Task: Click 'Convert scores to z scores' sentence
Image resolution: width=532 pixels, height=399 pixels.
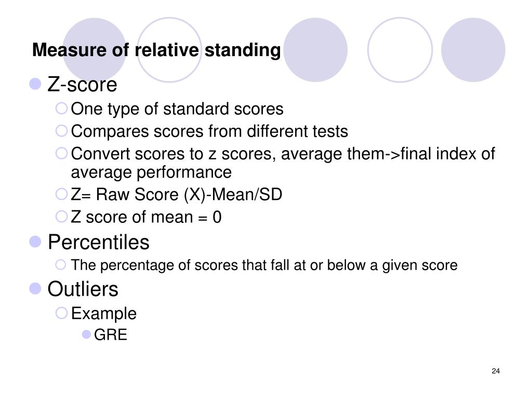Action: tap(283, 154)
